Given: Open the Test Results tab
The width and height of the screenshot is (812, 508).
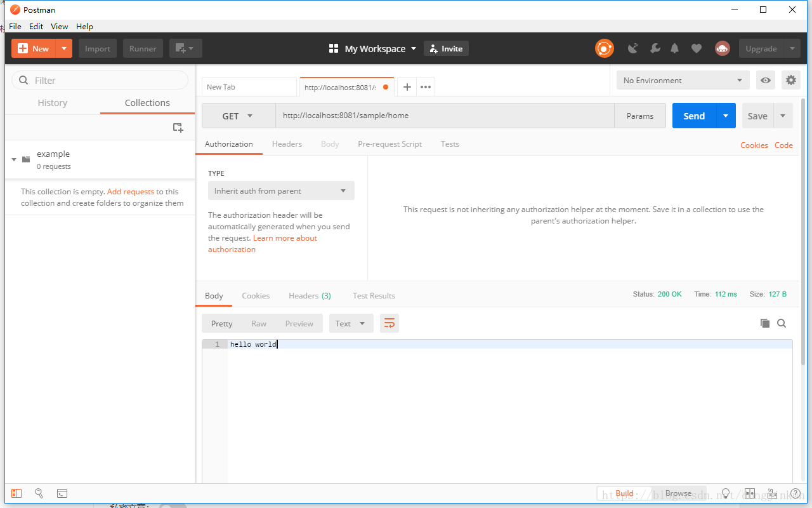Looking at the screenshot, I should 374,295.
